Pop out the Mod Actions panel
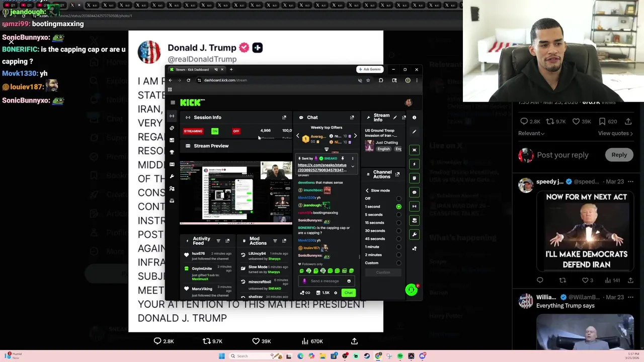 284,241
